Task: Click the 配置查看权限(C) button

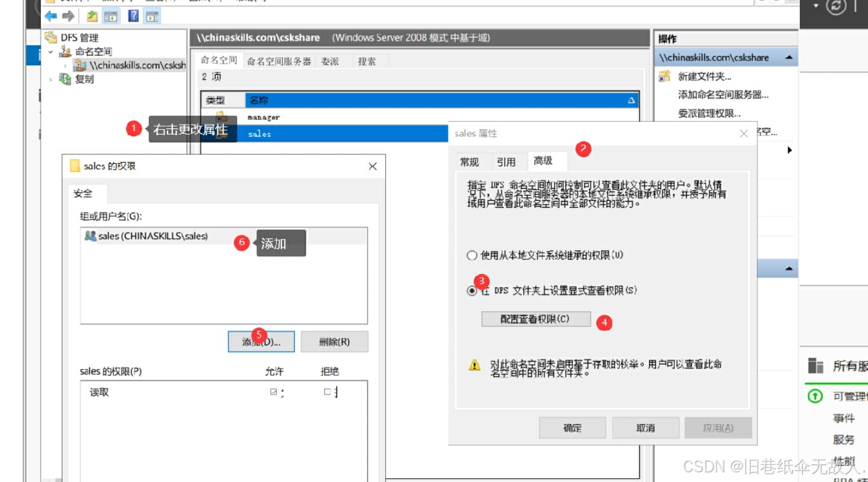Action: [x=536, y=319]
